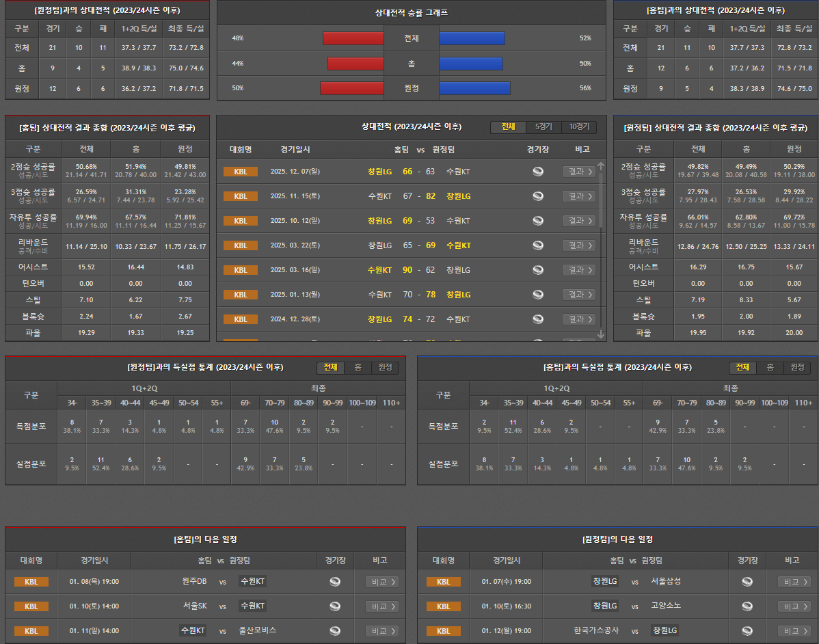Image resolution: width=819 pixels, height=644 pixels.
Task: Click the stadium icon for the 2025. 12. 07 game
Action: pos(538,172)
